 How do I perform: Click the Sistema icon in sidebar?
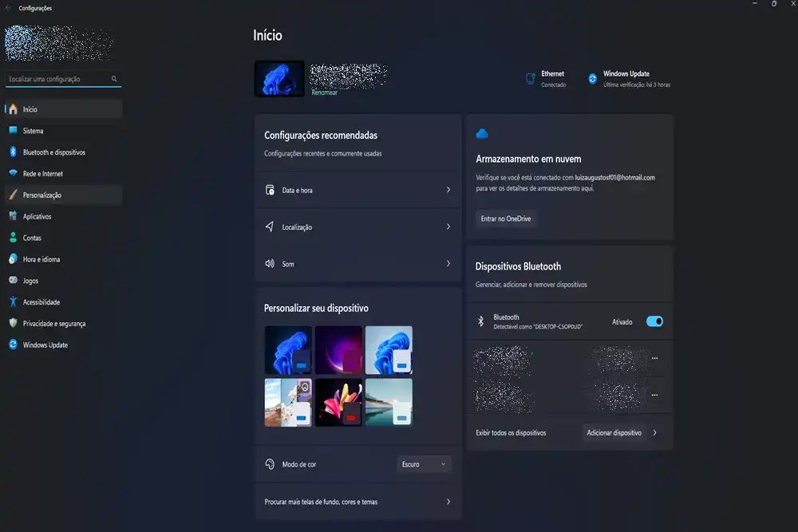pyautogui.click(x=13, y=131)
